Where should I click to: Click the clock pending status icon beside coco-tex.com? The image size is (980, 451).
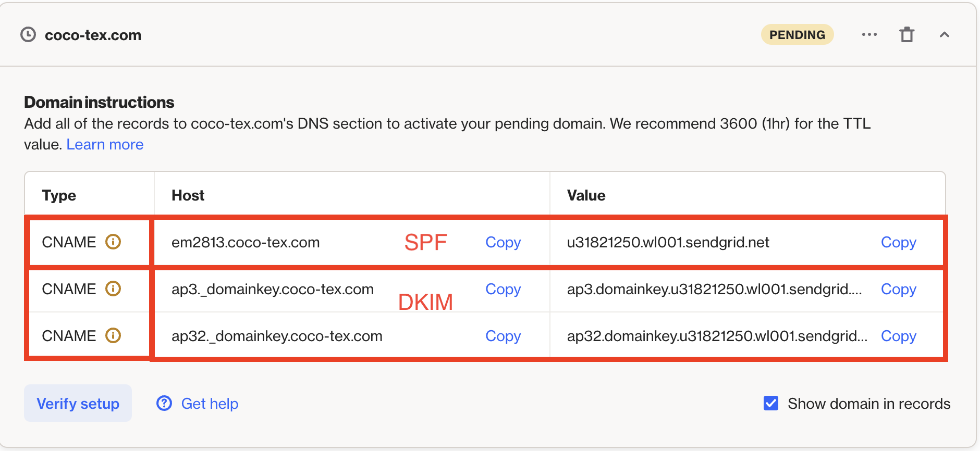pos(27,34)
